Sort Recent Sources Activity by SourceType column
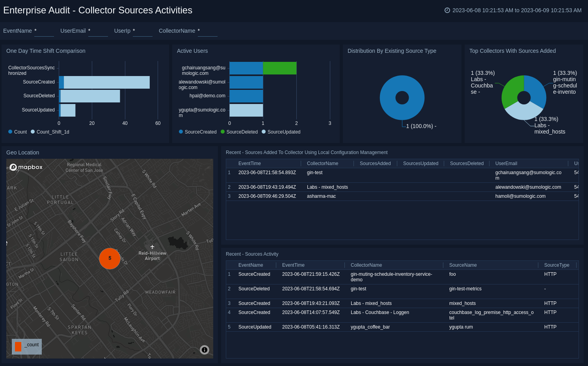Viewport: 588px width, 366px height. [x=556, y=265]
